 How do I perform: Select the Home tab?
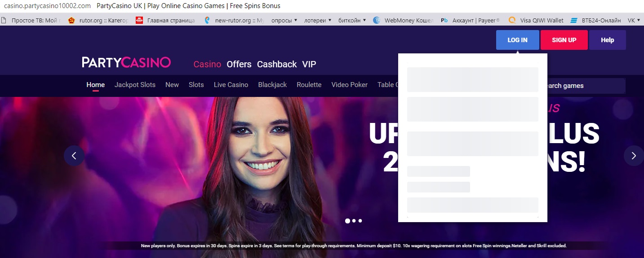point(96,85)
